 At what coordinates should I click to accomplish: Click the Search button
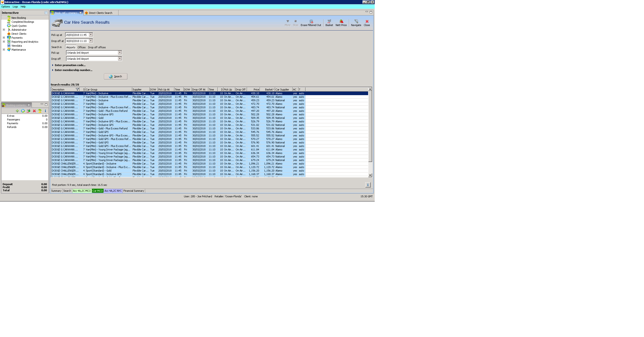[115, 77]
